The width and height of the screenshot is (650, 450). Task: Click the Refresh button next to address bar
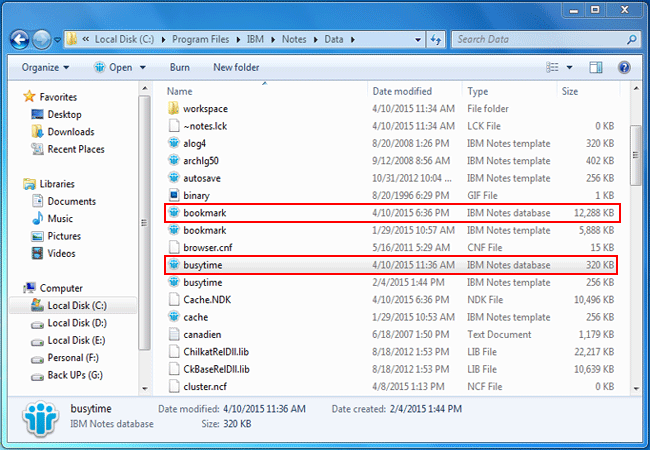pos(436,40)
